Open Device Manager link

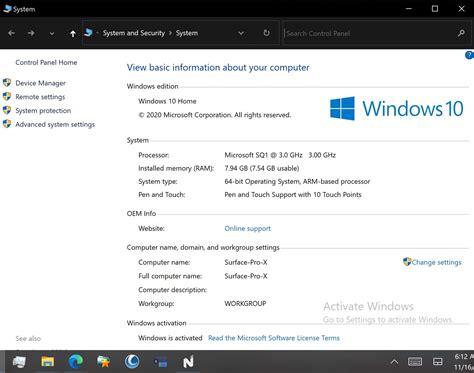(40, 83)
